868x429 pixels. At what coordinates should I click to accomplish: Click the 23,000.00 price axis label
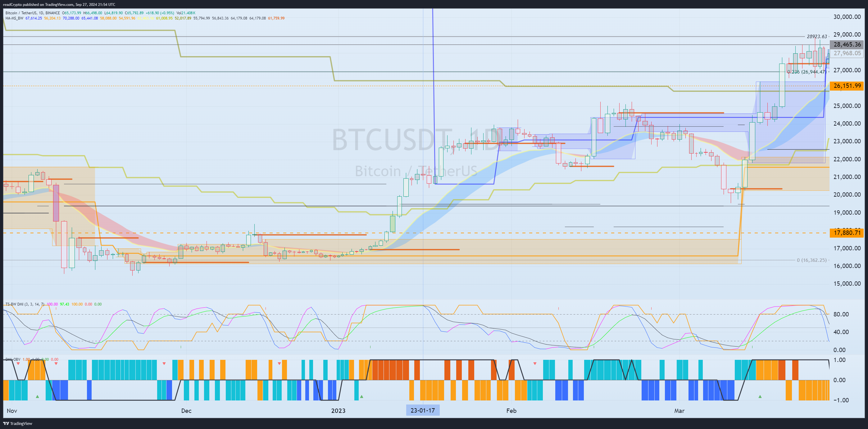(847, 141)
